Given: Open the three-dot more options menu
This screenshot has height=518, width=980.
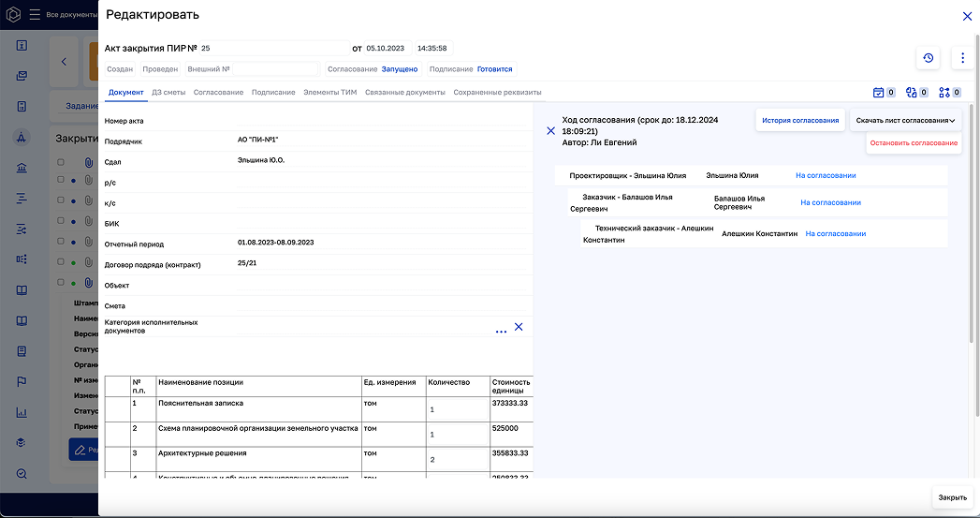Looking at the screenshot, I should coord(963,58).
